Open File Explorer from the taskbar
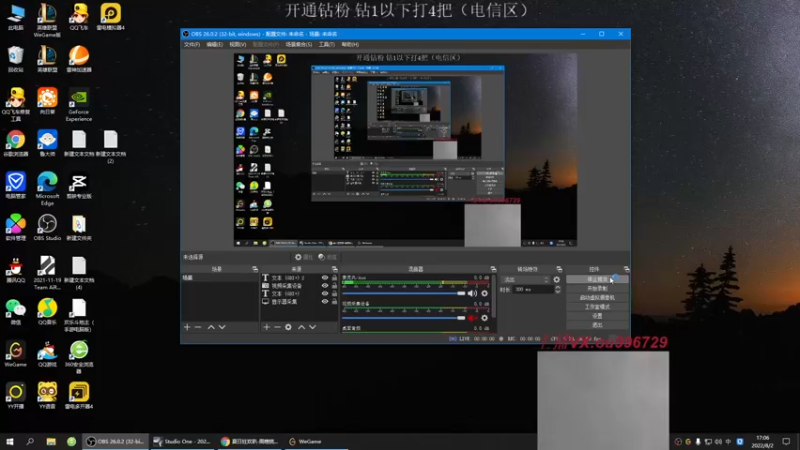This screenshot has height=450, width=800. point(51,441)
